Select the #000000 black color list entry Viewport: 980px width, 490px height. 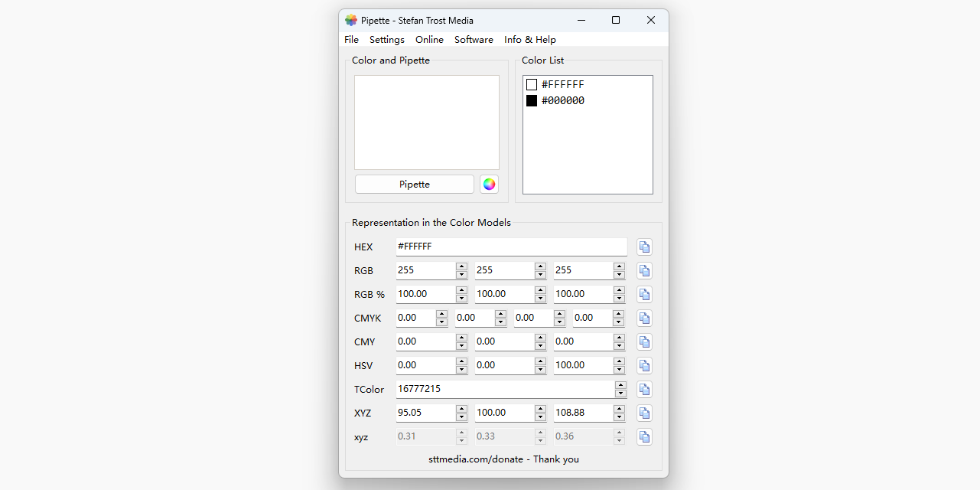click(562, 101)
